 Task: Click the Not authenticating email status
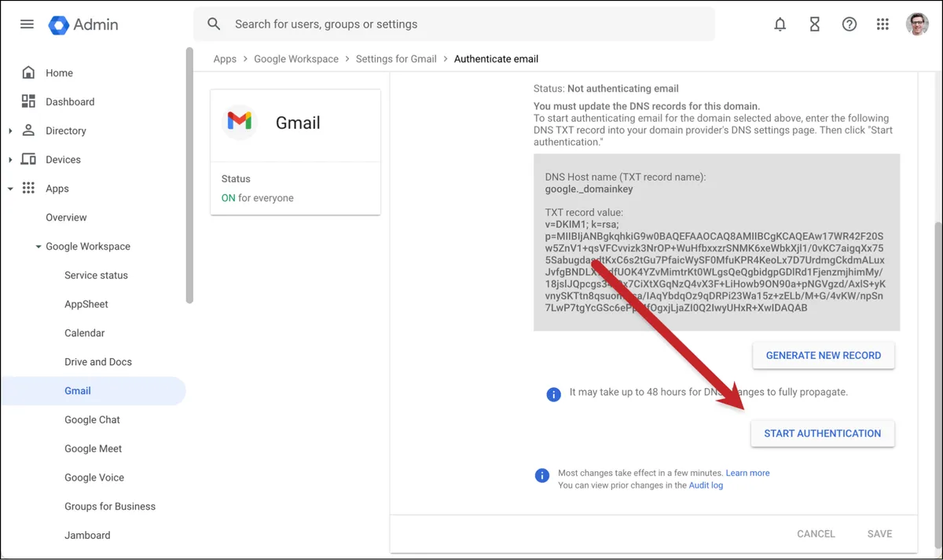pyautogui.click(x=622, y=89)
